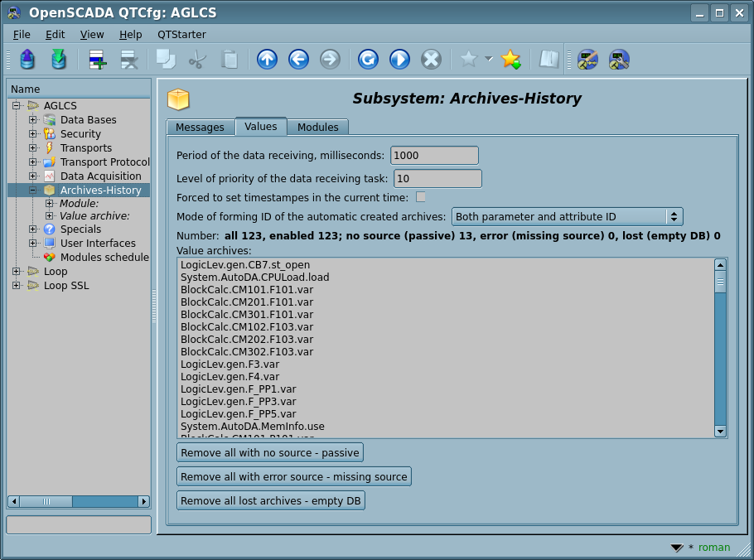Click the OpenSCADA window title bar icon

point(14,12)
